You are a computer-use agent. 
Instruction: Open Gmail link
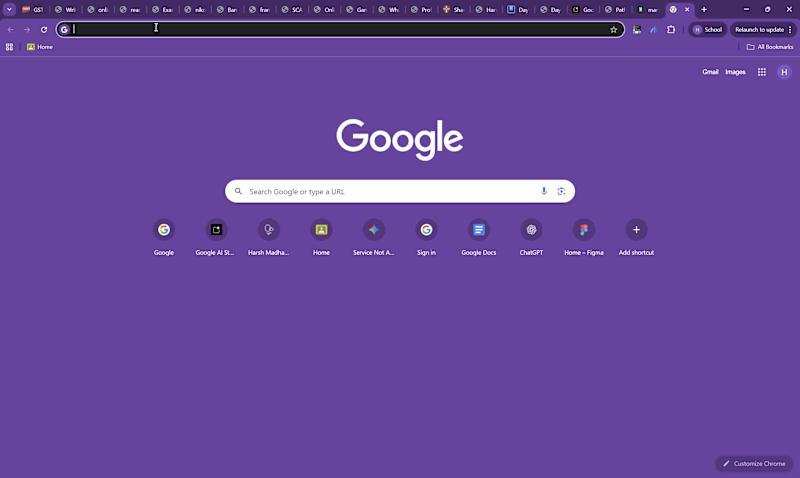click(710, 72)
